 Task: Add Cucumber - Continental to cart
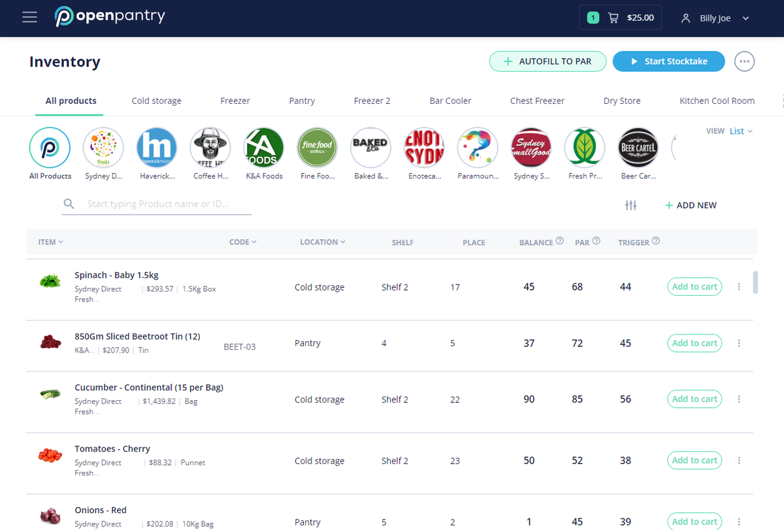694,399
